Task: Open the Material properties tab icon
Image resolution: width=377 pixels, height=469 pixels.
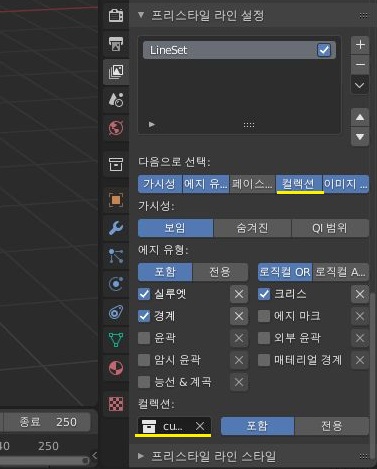Action: (116, 368)
